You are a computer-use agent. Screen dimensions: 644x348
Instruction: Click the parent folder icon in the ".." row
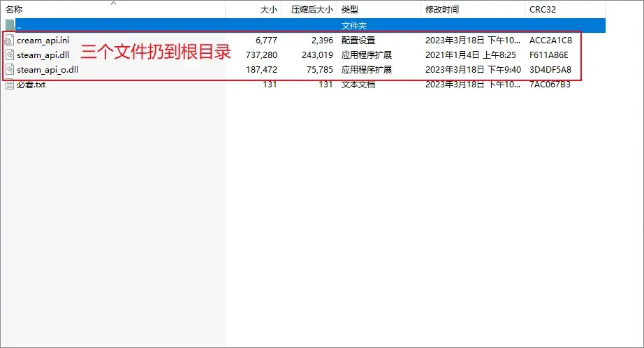tap(9, 25)
